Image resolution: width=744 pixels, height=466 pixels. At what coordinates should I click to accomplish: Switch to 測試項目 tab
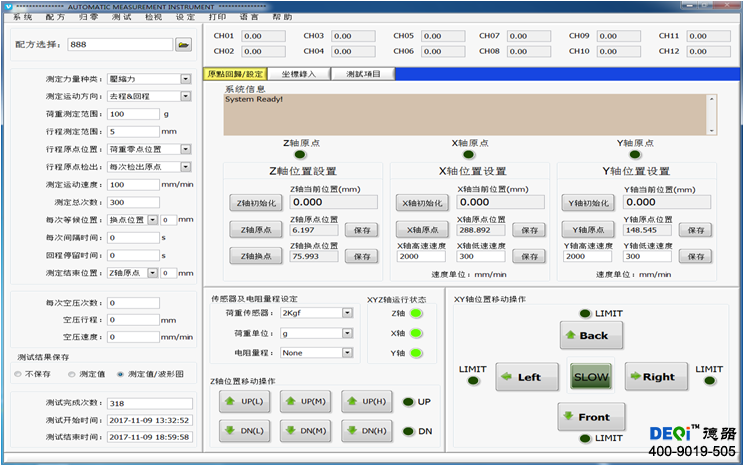click(x=363, y=74)
